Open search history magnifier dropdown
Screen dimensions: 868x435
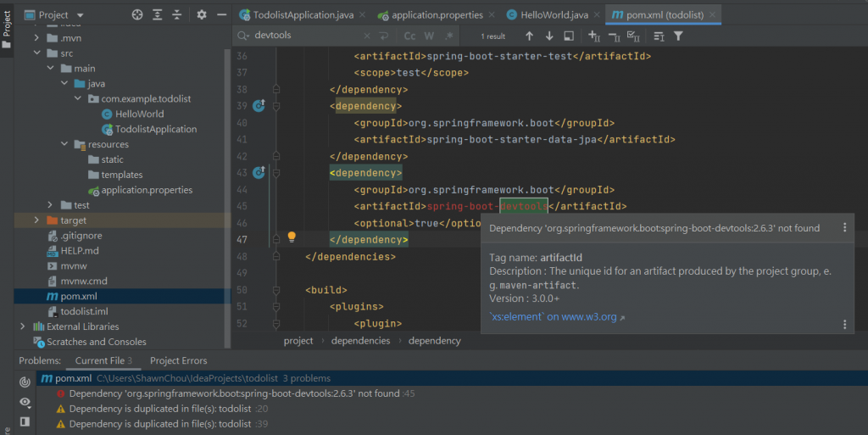242,36
